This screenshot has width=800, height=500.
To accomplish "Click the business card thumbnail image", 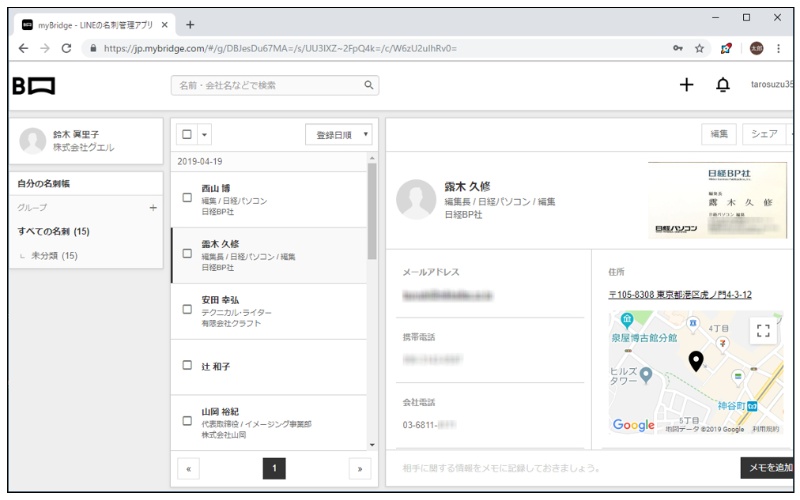I will tap(717, 200).
